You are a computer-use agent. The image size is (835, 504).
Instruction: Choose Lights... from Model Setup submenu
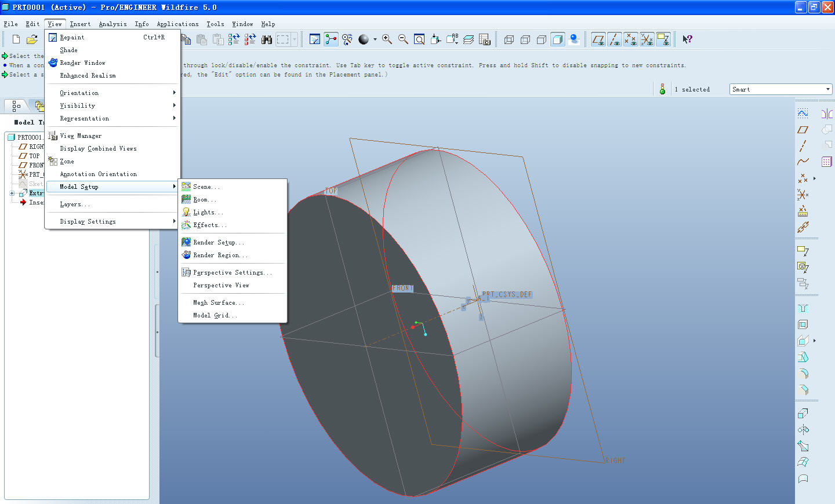pos(233,212)
